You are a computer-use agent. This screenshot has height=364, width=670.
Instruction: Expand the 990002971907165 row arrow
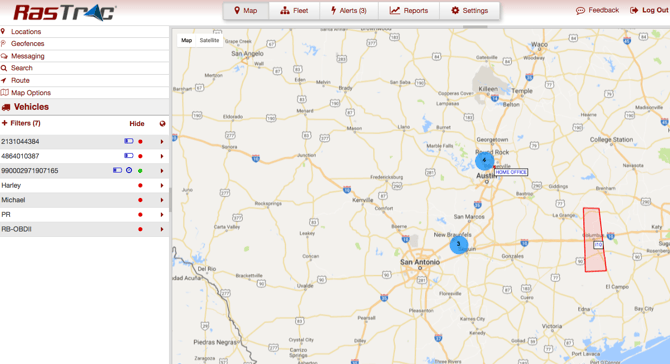162,170
